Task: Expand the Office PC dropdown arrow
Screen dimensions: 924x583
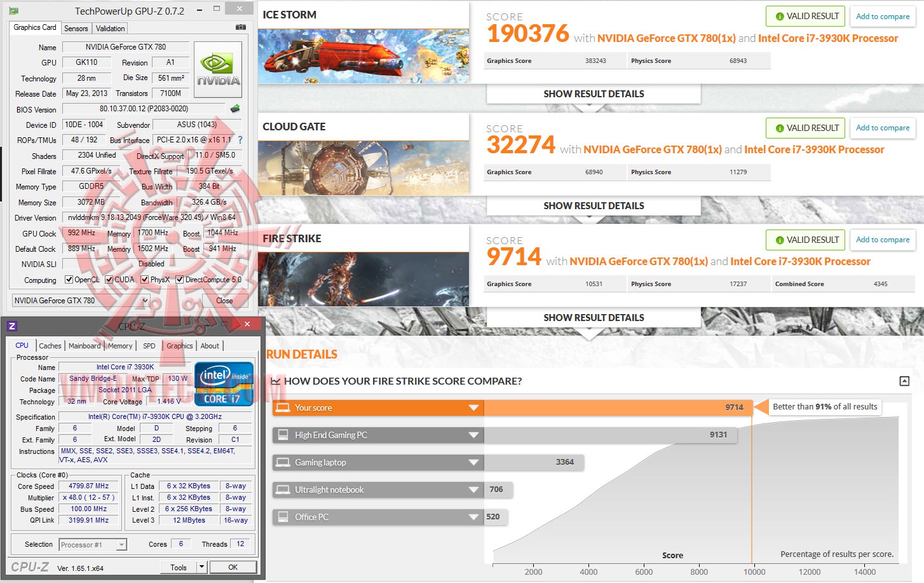Action: coord(473,517)
